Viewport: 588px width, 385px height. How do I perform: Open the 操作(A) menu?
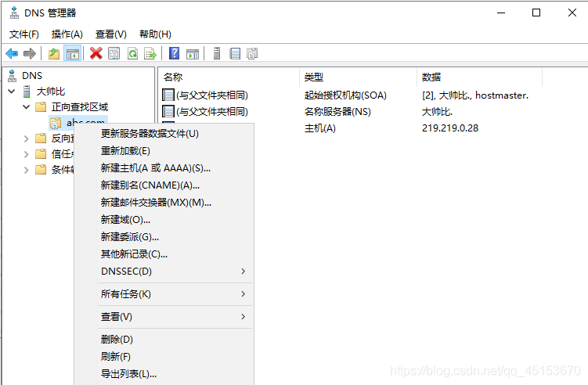pyautogui.click(x=67, y=34)
